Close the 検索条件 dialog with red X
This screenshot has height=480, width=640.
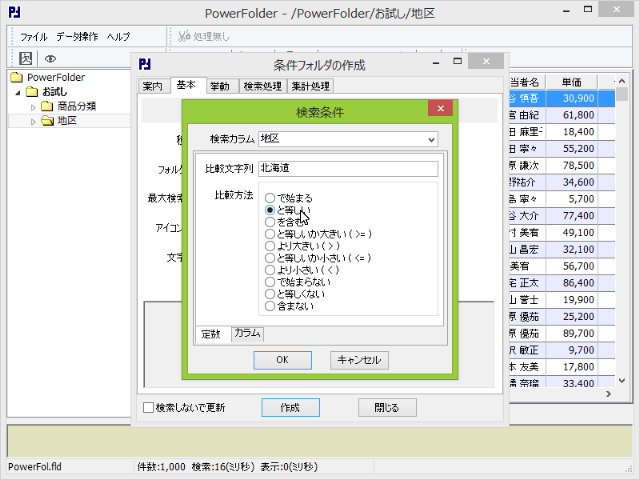click(x=440, y=108)
